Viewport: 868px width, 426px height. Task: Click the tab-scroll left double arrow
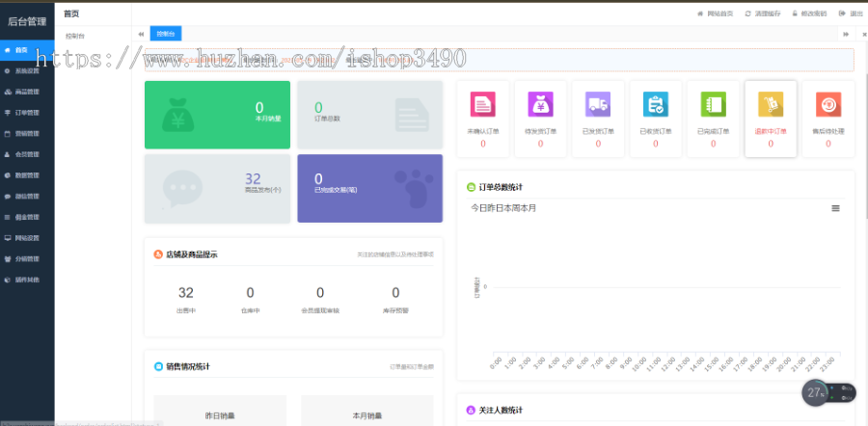(141, 34)
